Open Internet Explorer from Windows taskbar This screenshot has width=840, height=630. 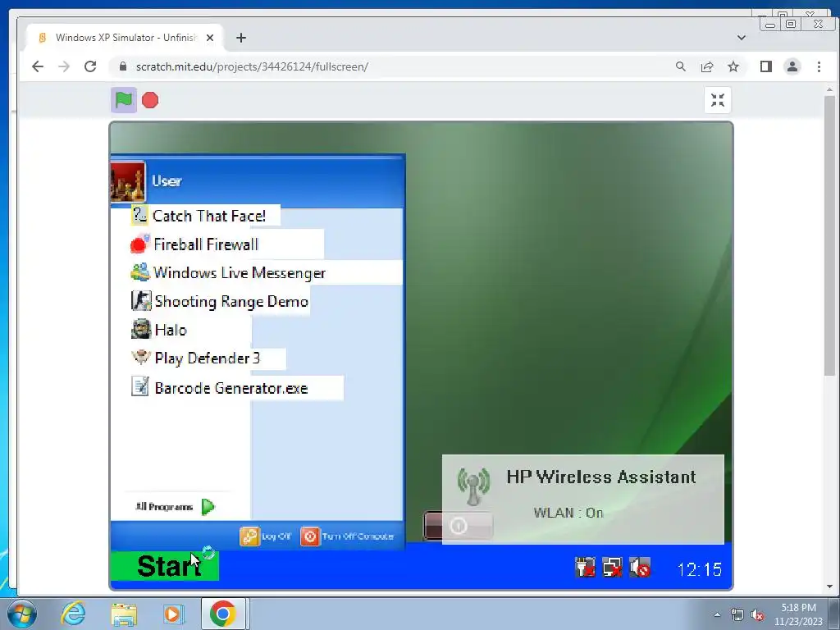click(73, 614)
